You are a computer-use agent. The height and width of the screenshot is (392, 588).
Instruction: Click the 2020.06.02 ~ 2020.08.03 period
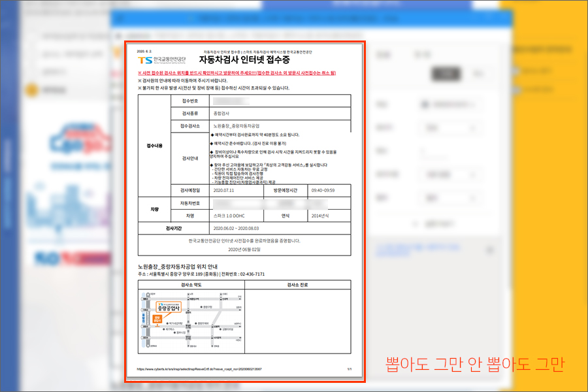coord(236,229)
